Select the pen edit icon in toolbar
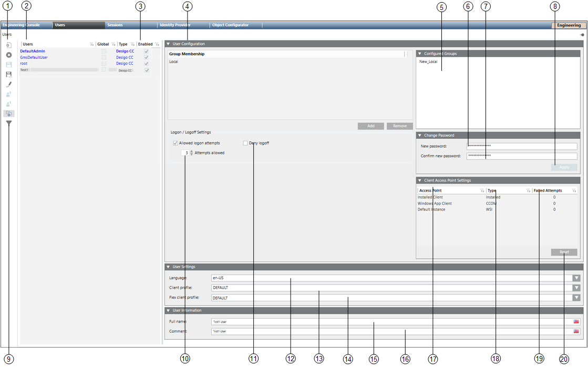The image size is (588, 367). click(x=9, y=84)
